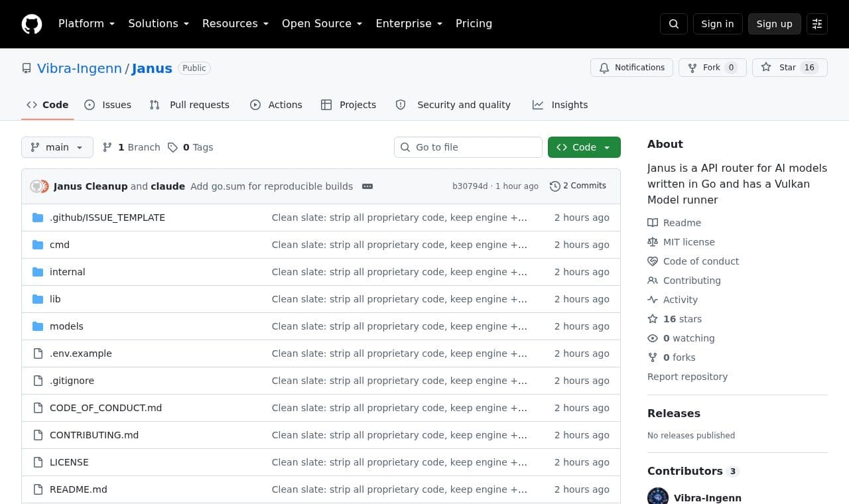The height and width of the screenshot is (504, 849).
Task: Open appearance settings sliders icon
Action: [x=817, y=24]
